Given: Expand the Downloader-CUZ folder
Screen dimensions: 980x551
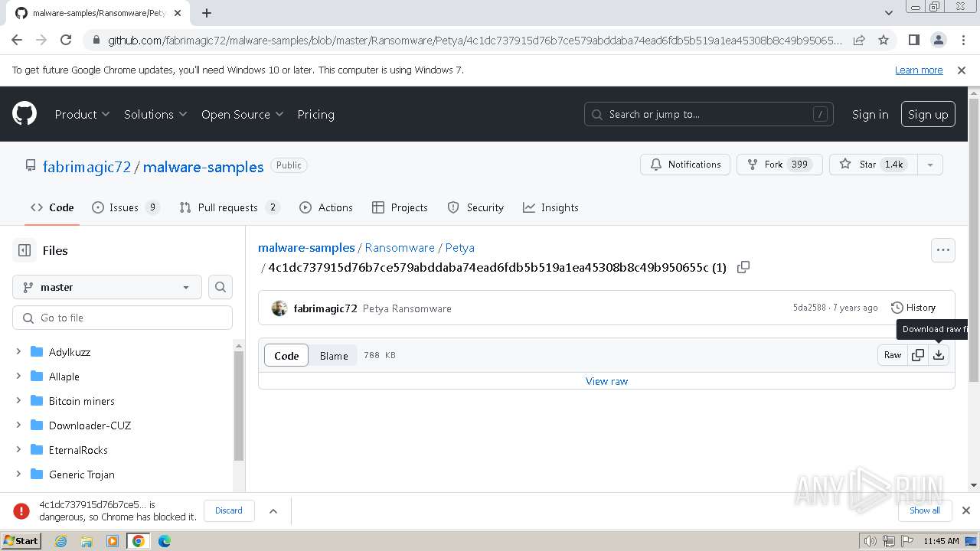Looking at the screenshot, I should click(x=18, y=425).
